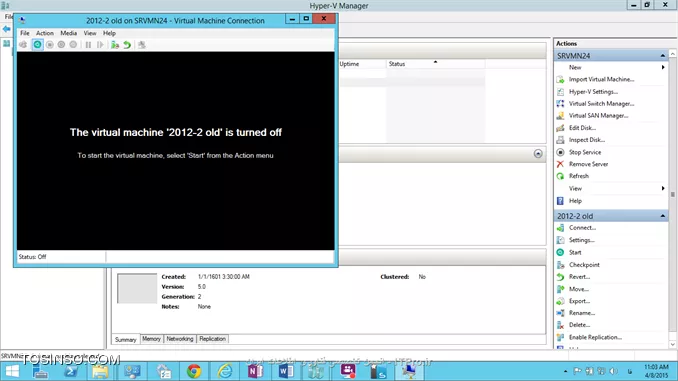This screenshot has width=678, height=381.
Task: Click the green Start VM toolbar button
Action: point(38,45)
